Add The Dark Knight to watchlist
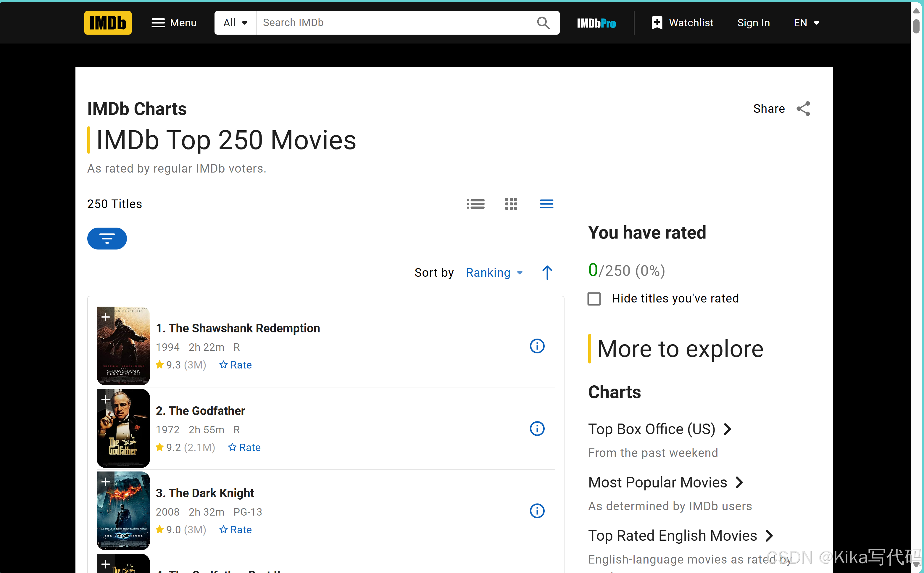Viewport: 924px width, 573px height. (105, 482)
